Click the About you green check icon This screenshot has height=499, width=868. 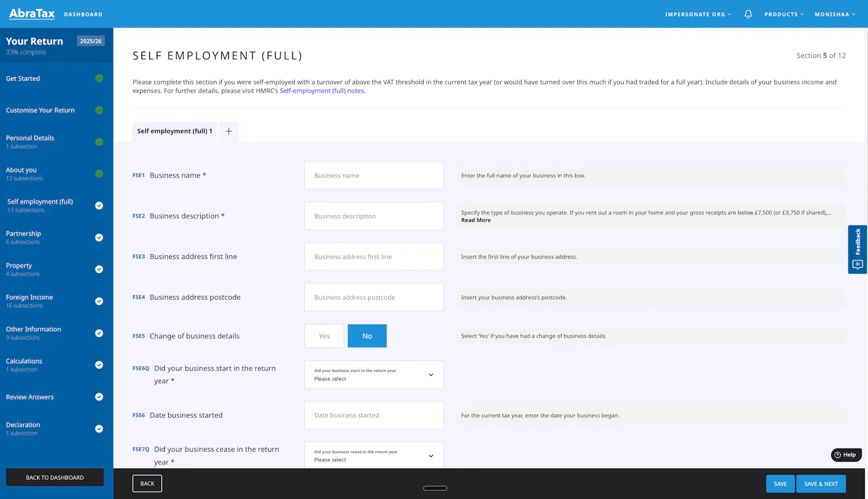tap(99, 174)
